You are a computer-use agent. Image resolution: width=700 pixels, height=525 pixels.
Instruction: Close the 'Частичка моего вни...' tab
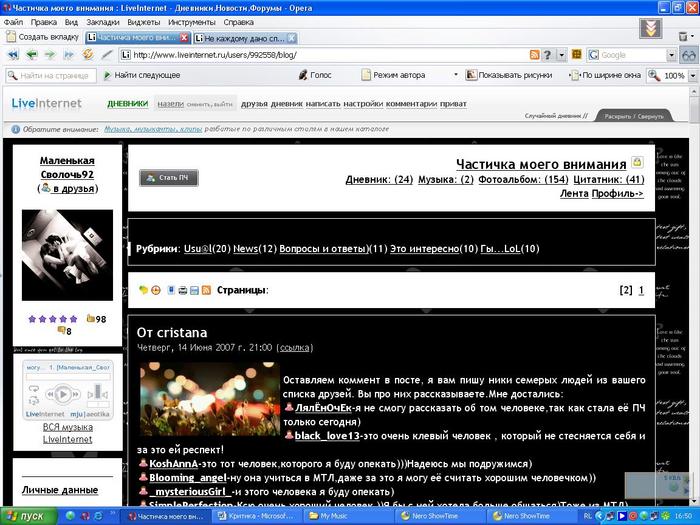184,38
